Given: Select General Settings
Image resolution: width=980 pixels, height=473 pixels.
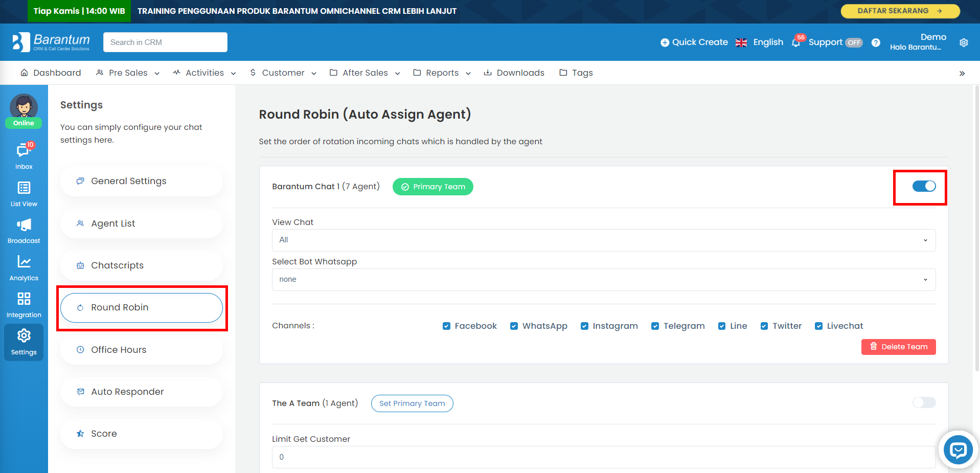Looking at the screenshot, I should click(x=142, y=181).
